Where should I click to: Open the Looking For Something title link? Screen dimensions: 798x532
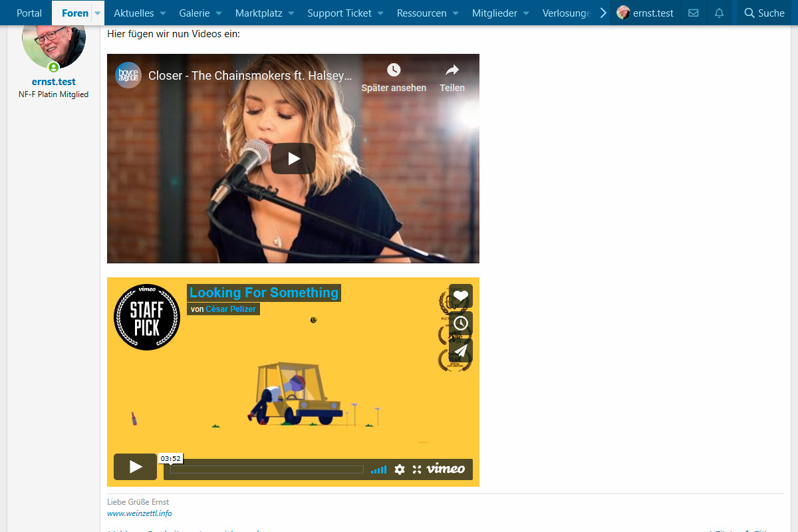(264, 293)
